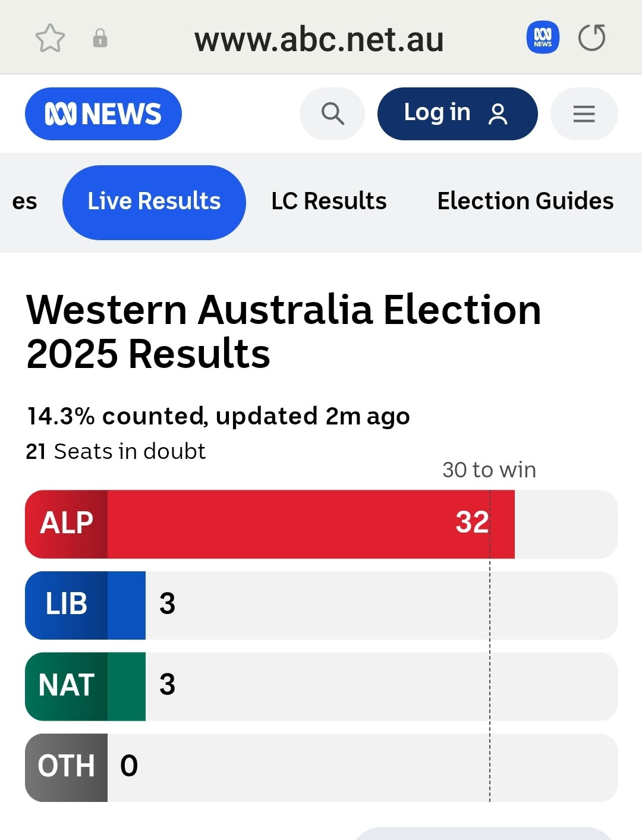Tap the padlock site security icon
The image size is (642, 840).
click(x=100, y=38)
